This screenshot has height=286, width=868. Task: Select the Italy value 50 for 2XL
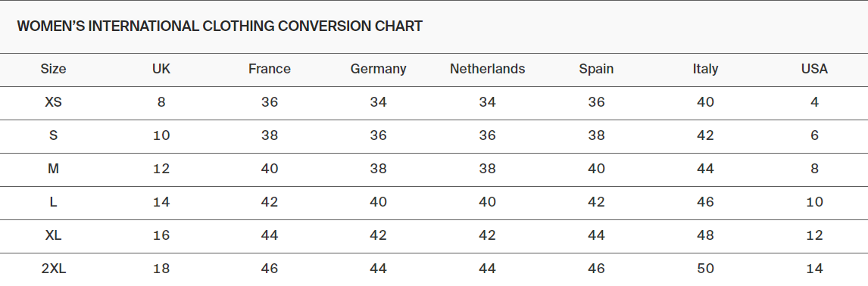pos(705,269)
